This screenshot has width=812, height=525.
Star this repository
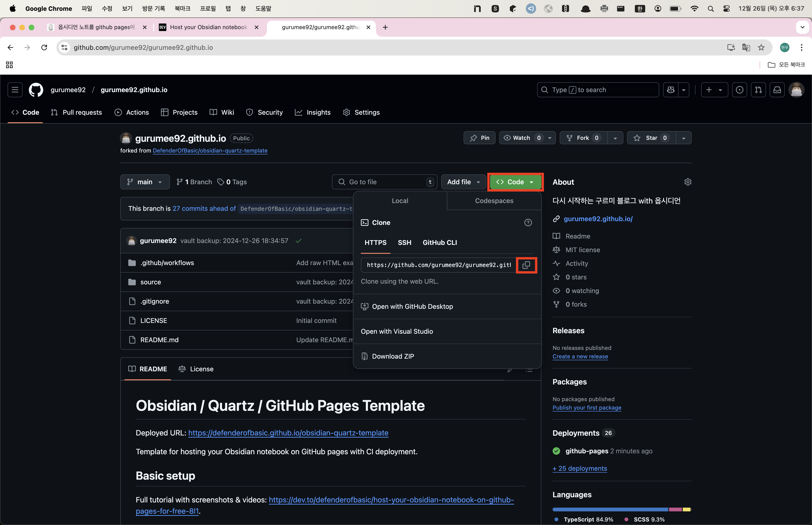tap(651, 138)
